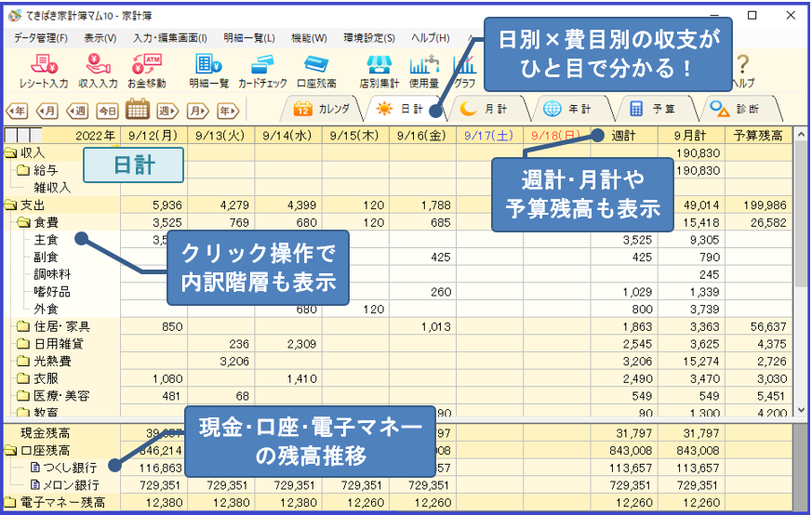The height and width of the screenshot is (515, 812).
Task: Switch to the 月計 tab
Action: (x=487, y=109)
